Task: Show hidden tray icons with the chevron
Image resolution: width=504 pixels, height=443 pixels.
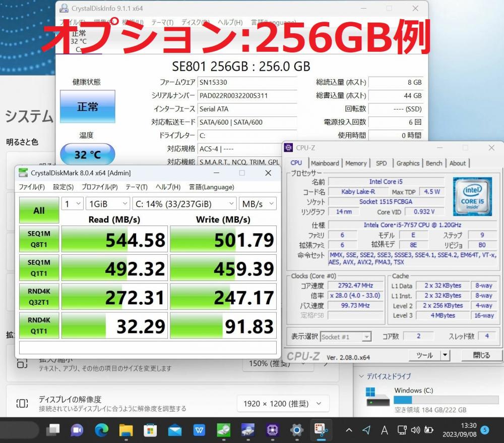Action: click(349, 430)
